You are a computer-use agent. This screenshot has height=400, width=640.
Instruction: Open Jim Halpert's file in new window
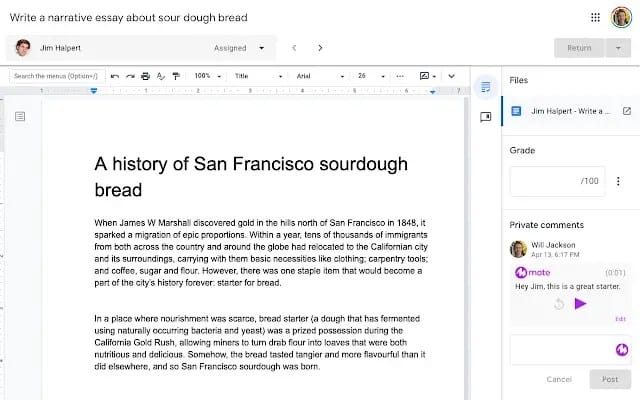coord(627,111)
